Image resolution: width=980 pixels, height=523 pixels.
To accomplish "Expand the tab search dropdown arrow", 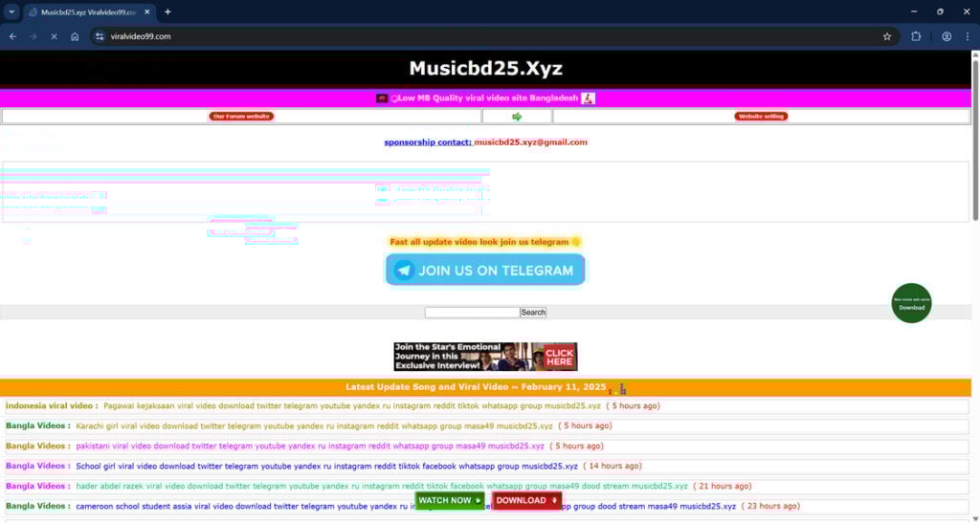I will [11, 11].
